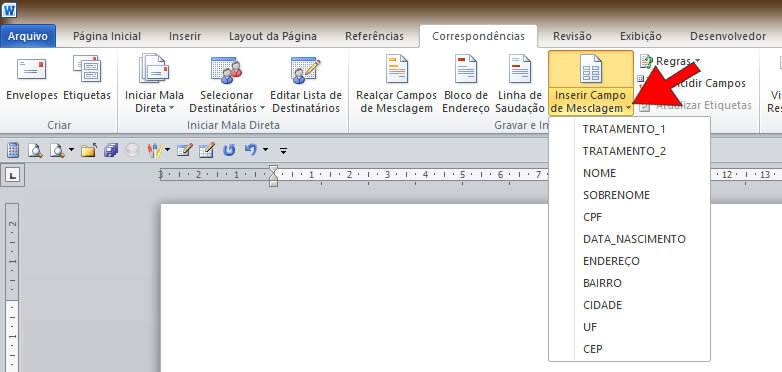Switch to the Revisão tab

572,36
